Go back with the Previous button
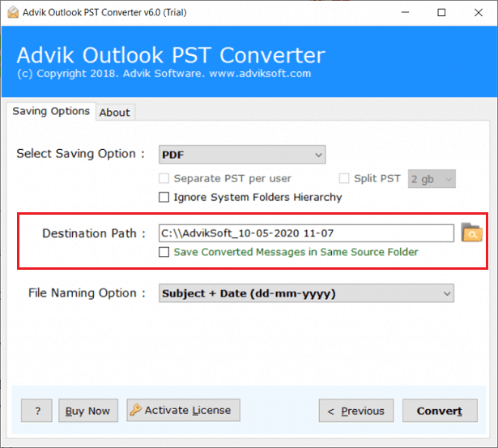Image resolution: width=498 pixels, height=448 pixels. pyautogui.click(x=356, y=411)
